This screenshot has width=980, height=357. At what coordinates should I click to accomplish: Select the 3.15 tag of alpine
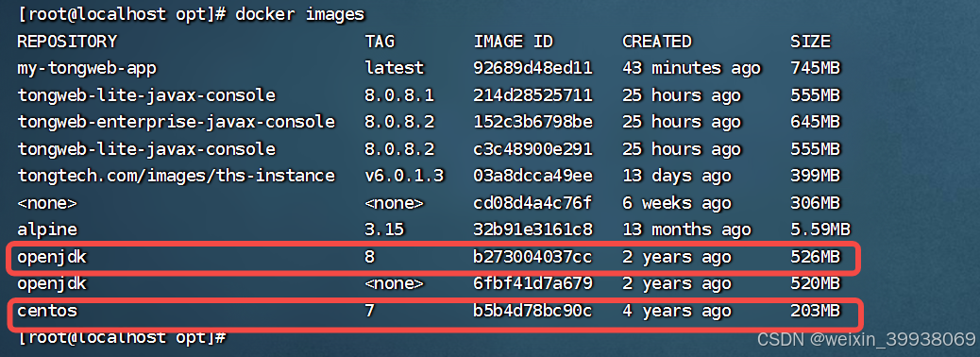click(384, 229)
